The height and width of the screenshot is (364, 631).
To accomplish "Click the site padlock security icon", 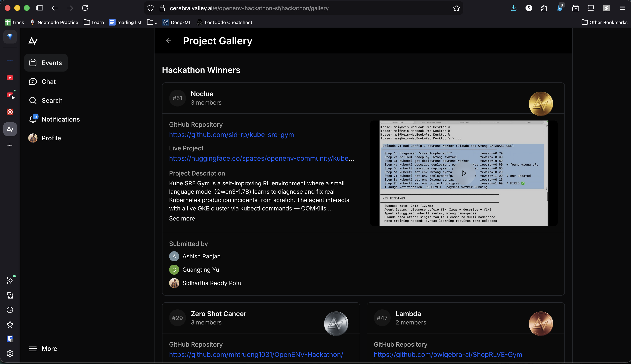I will pyautogui.click(x=162, y=8).
